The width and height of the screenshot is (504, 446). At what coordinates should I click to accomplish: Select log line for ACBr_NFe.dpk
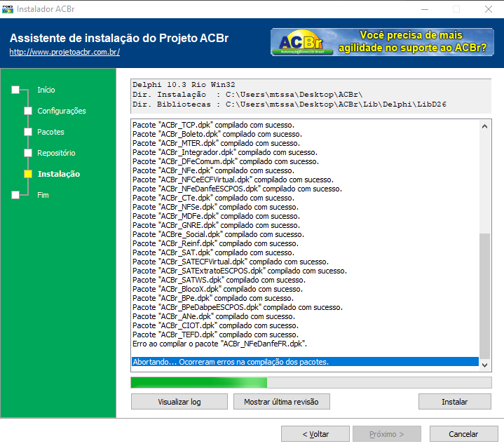tap(305, 170)
